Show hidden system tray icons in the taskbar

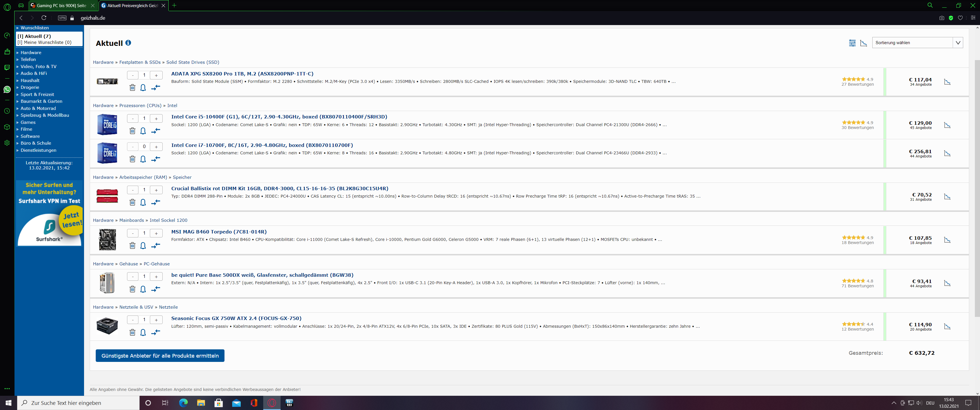894,403
